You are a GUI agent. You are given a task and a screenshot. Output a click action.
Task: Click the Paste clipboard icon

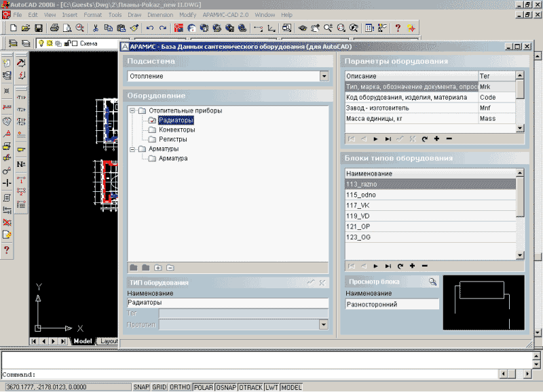coord(121,28)
